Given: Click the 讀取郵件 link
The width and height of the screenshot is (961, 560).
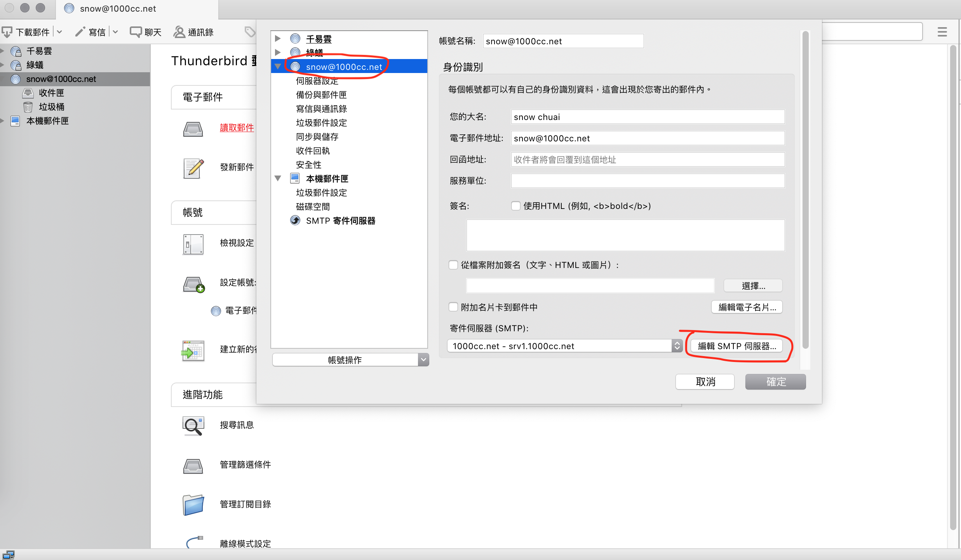Looking at the screenshot, I should coord(237,127).
